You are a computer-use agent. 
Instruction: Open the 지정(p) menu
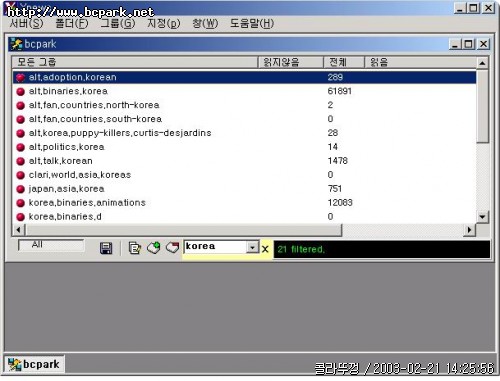tap(163, 23)
